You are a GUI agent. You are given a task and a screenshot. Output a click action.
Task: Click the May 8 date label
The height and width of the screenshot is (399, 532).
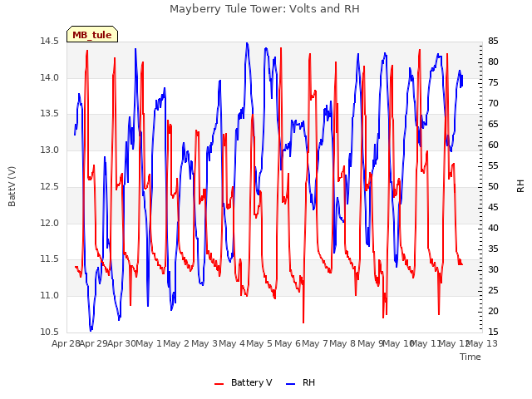click(x=342, y=344)
